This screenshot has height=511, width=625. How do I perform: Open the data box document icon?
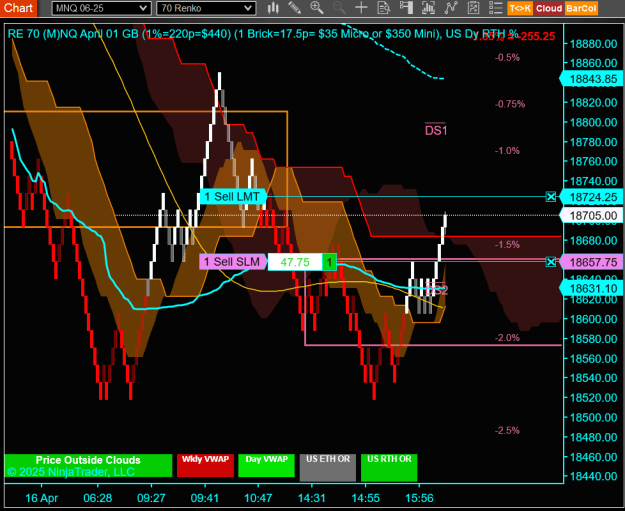[x=383, y=8]
